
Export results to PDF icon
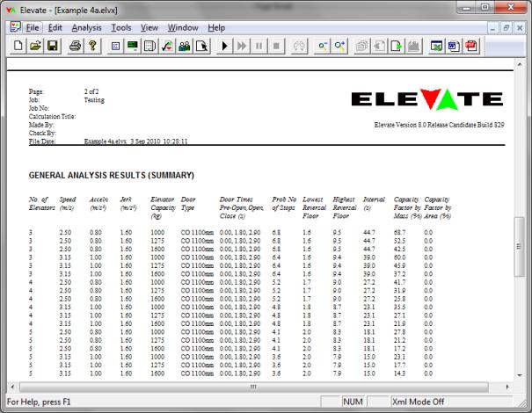coord(470,45)
